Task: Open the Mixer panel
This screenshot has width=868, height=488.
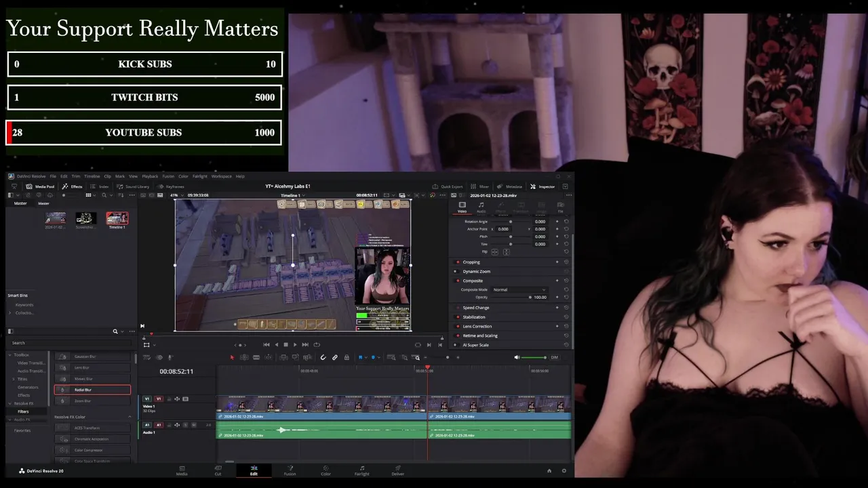Action: tap(480, 186)
